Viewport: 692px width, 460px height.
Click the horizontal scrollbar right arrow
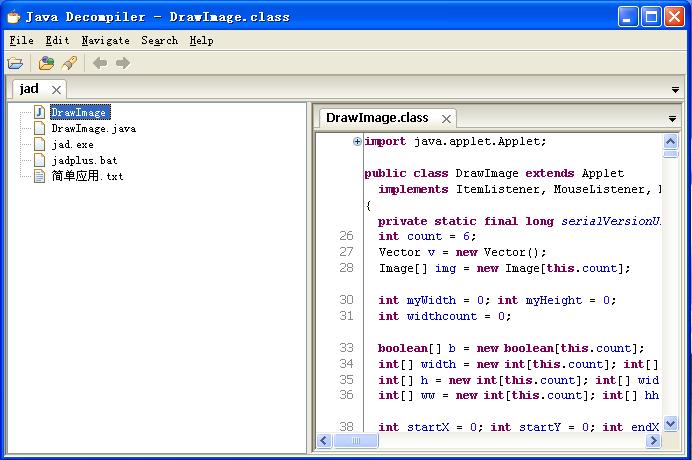[x=654, y=440]
